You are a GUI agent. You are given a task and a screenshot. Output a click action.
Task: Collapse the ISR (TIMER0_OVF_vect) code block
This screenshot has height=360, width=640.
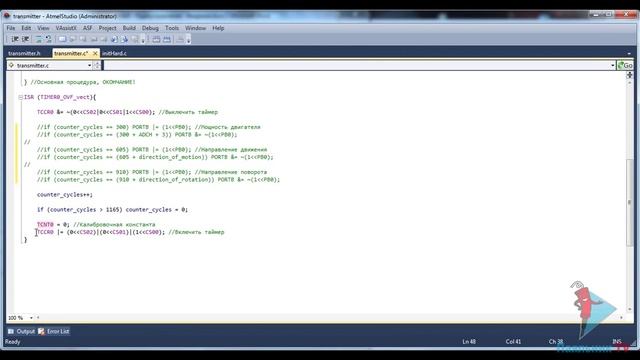[20, 97]
